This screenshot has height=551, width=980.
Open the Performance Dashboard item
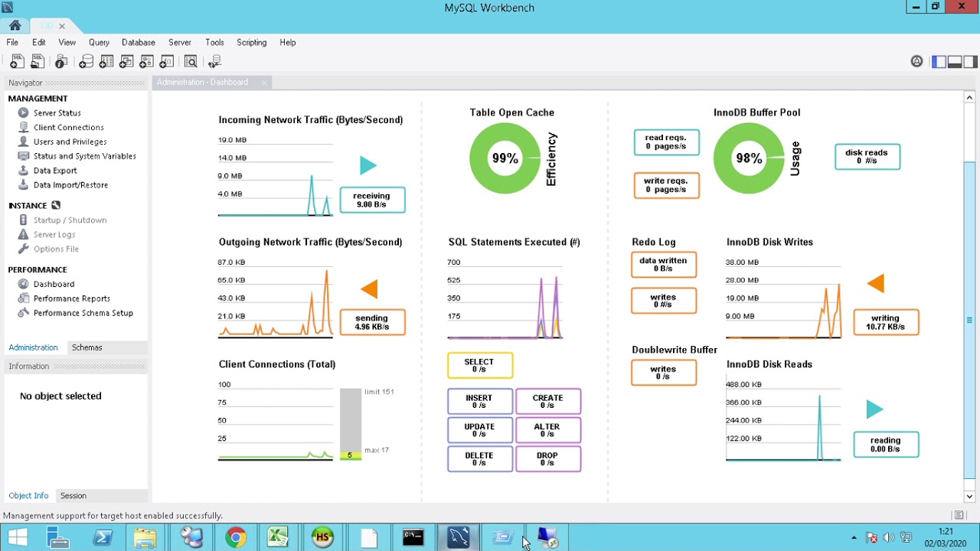(x=54, y=284)
